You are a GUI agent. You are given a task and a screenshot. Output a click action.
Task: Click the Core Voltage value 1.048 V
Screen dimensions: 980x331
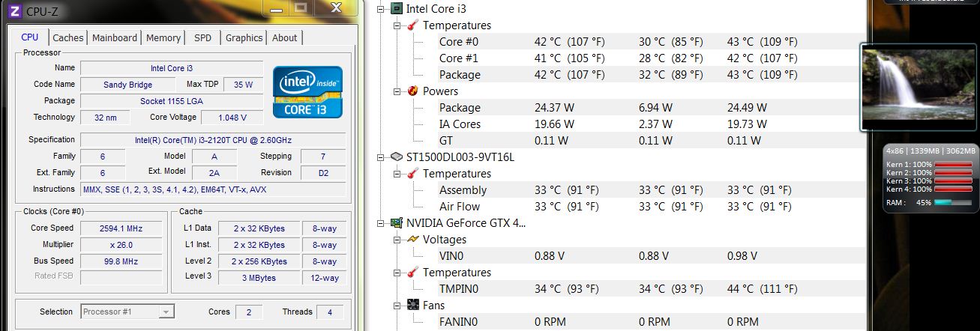(231, 118)
